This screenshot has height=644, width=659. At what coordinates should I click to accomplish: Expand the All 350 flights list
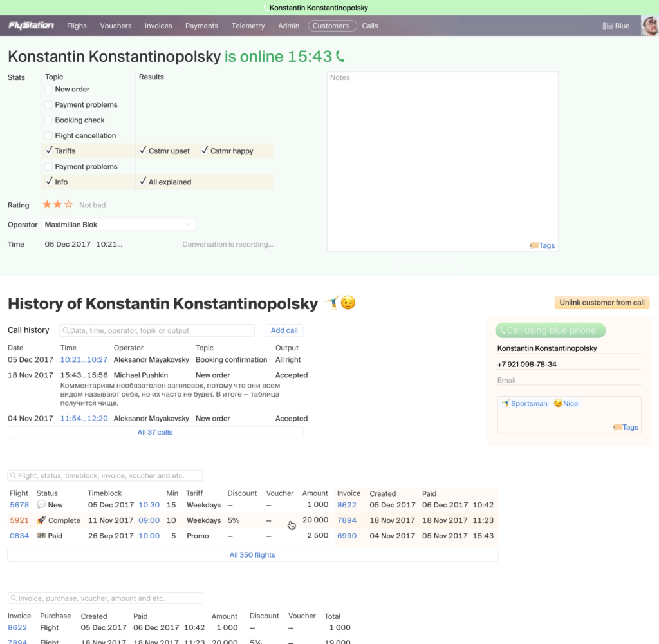coord(252,555)
